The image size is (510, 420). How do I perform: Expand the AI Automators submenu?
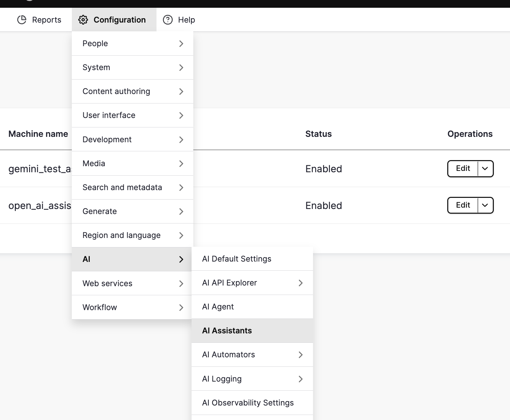(301, 355)
